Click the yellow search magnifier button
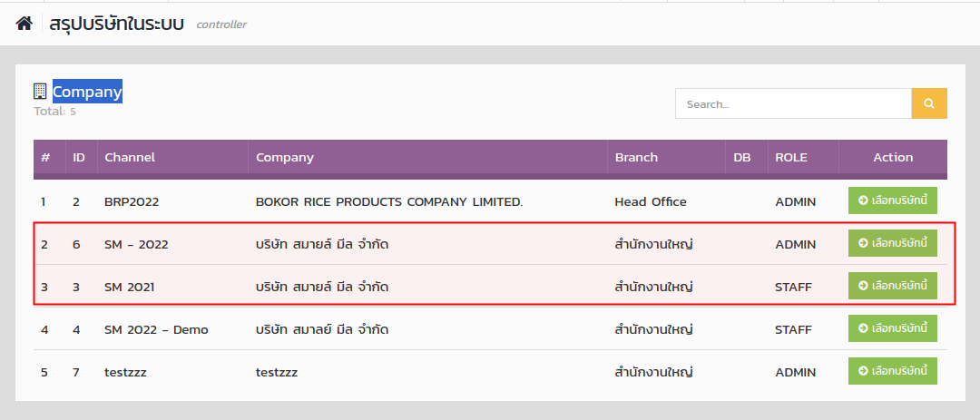Viewport: 980px width, 420px height. [929, 103]
